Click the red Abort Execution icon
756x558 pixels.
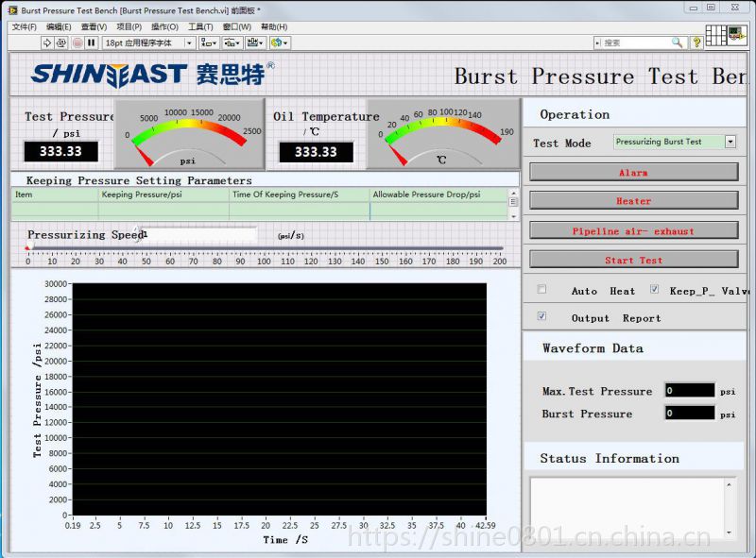pyautogui.click(x=77, y=42)
